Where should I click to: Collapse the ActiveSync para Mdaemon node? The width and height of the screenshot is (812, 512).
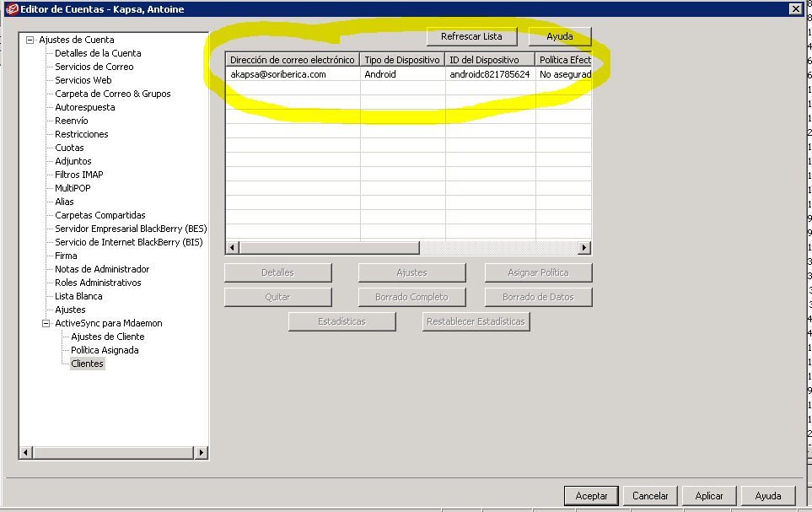(46, 323)
